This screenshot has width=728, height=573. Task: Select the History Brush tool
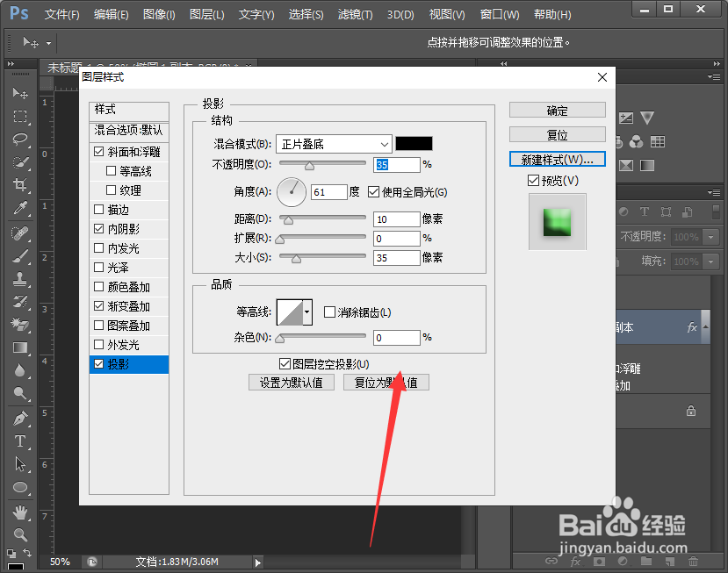[20, 302]
